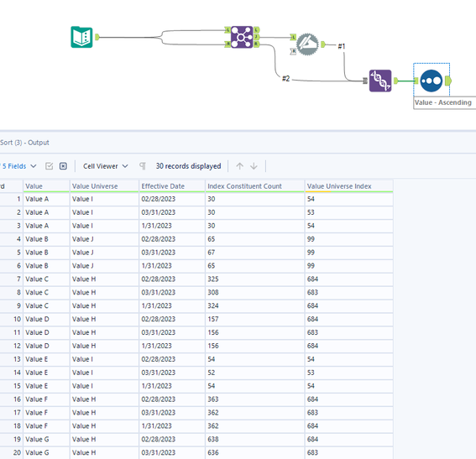Select cell '308' in row 8
476x459 pixels.
coord(255,293)
